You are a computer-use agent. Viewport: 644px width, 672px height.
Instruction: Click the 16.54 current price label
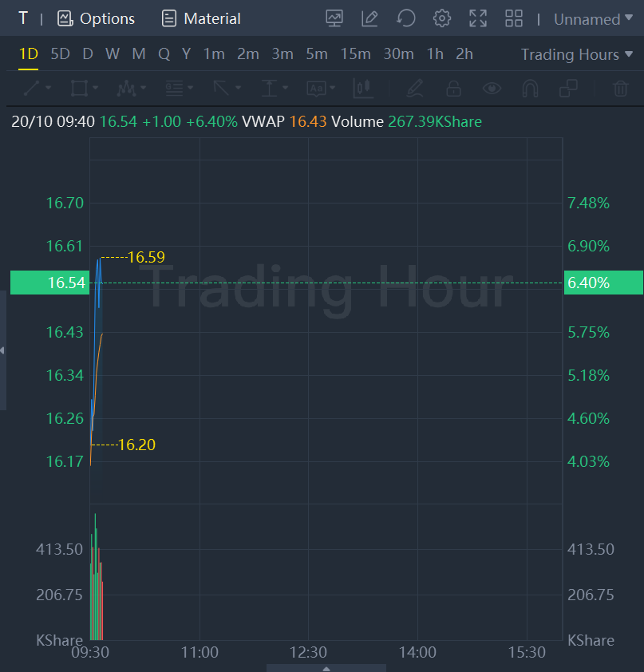pos(49,283)
